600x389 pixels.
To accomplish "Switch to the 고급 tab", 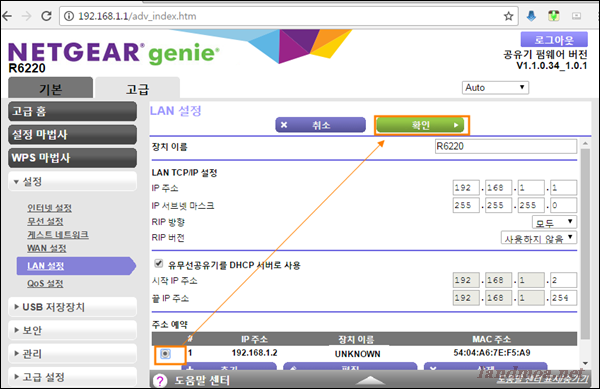I will (138, 88).
